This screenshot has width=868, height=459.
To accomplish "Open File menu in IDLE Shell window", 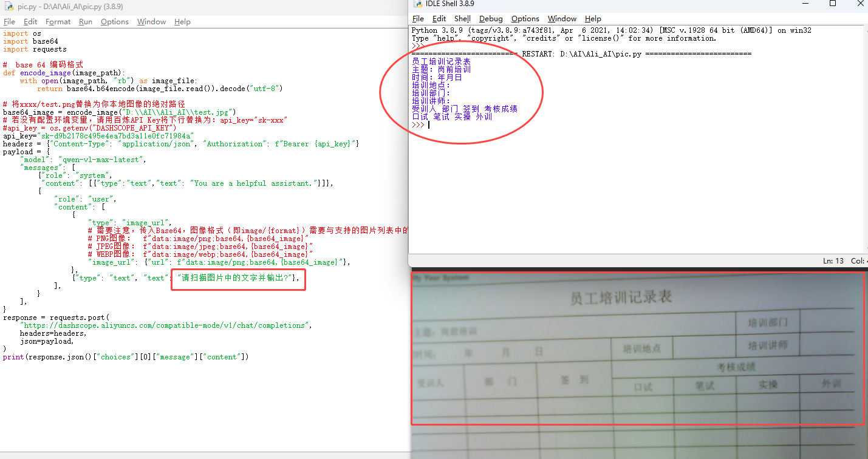I will pos(418,19).
